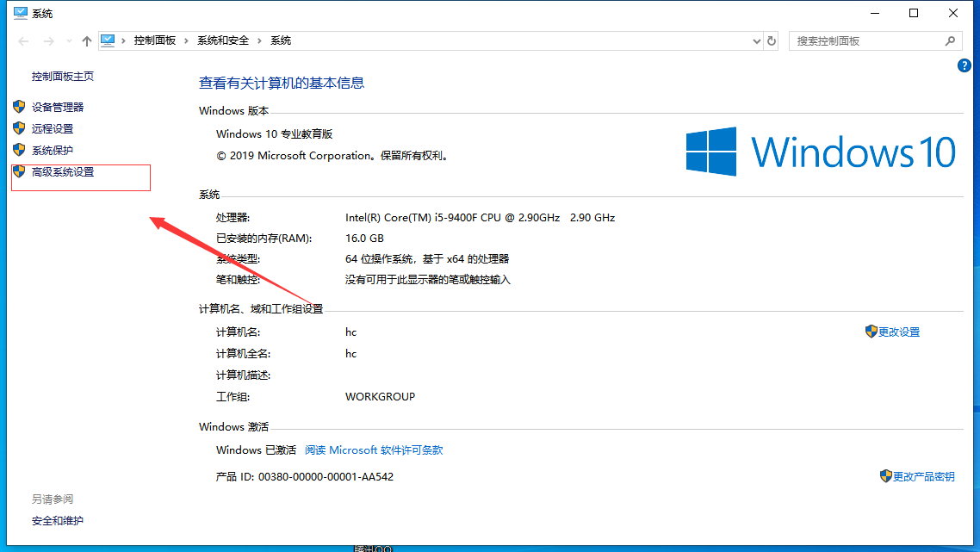The image size is (980, 552).
Task: Go up one level with Up arrow
Action: [x=87, y=41]
